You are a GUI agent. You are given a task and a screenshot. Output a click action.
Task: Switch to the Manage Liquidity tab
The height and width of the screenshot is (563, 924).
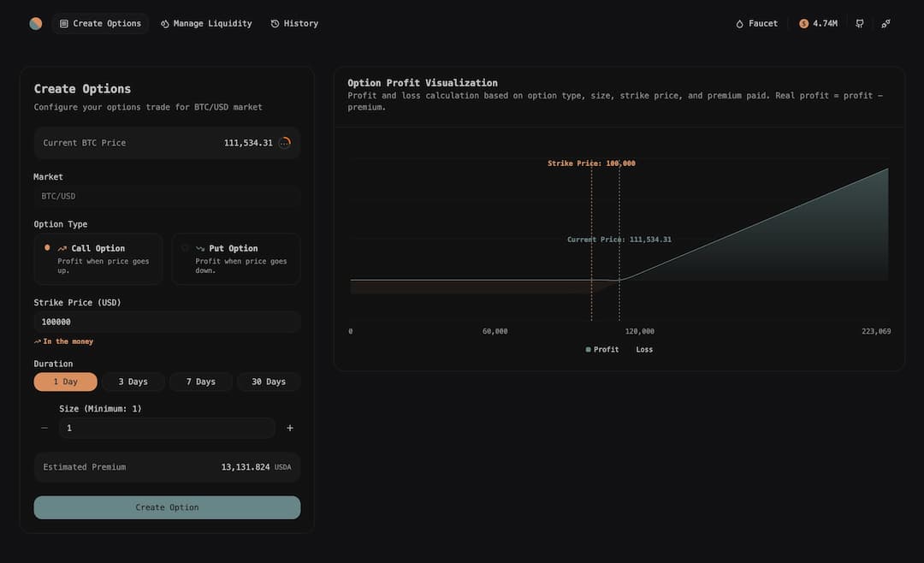[x=206, y=24]
